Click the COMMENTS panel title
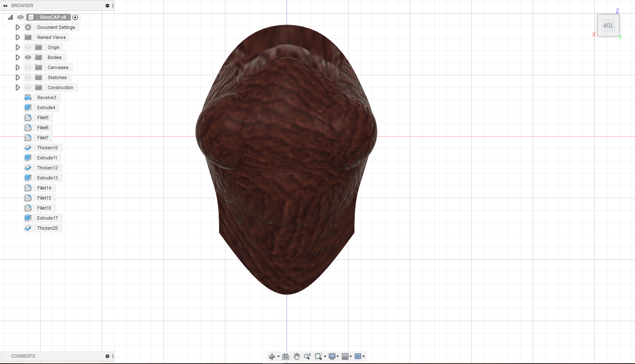The height and width of the screenshot is (364, 635). [x=23, y=356]
